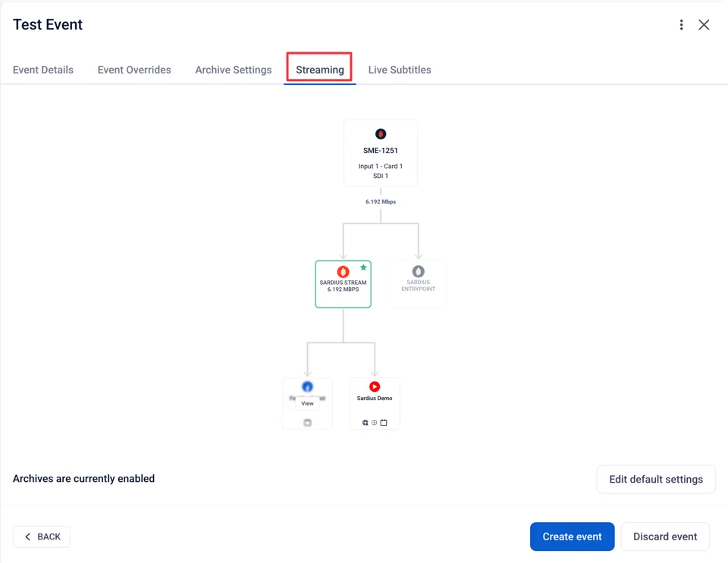Click the calendar icon under Facebook destination
The image size is (728, 563).
pyautogui.click(x=307, y=423)
